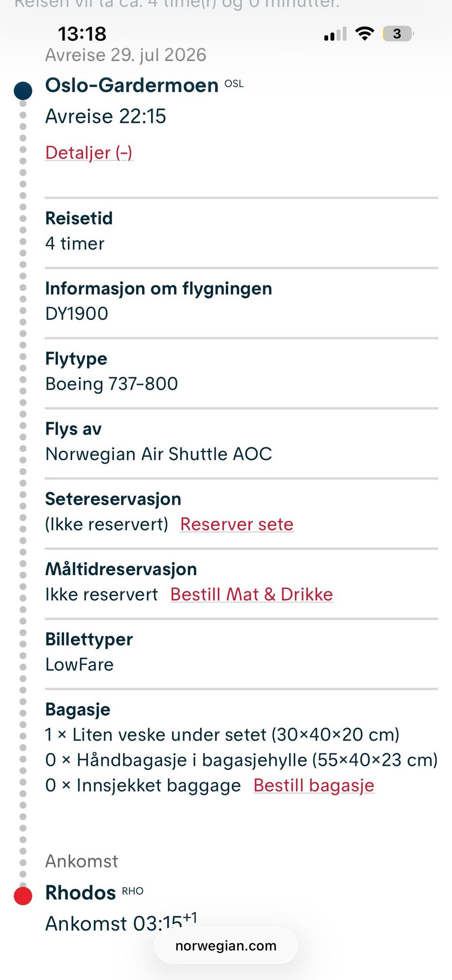Collapse the Detaljer section
This screenshot has height=980, width=452.
tap(89, 152)
